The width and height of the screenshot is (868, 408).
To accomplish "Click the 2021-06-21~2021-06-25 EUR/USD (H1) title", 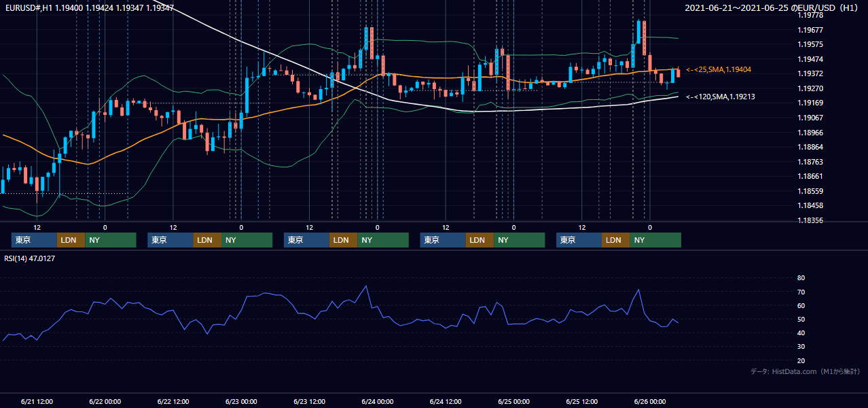I will 773,8.
